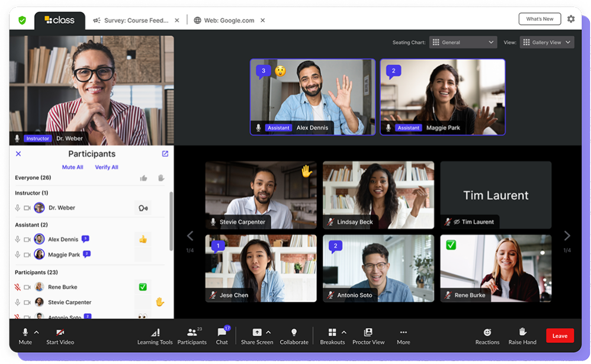Click the red Leave button
Image resolution: width=591 pixels, height=364 pixels.
[x=560, y=336]
